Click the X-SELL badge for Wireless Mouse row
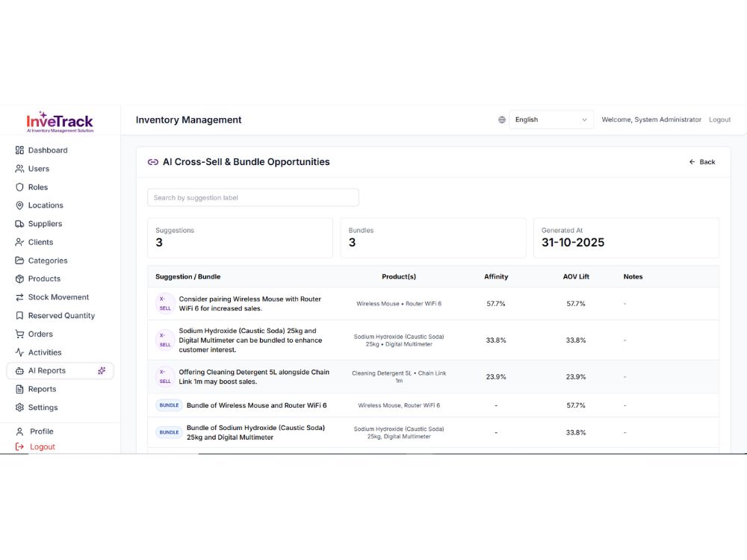This screenshot has width=747, height=560. (165, 303)
